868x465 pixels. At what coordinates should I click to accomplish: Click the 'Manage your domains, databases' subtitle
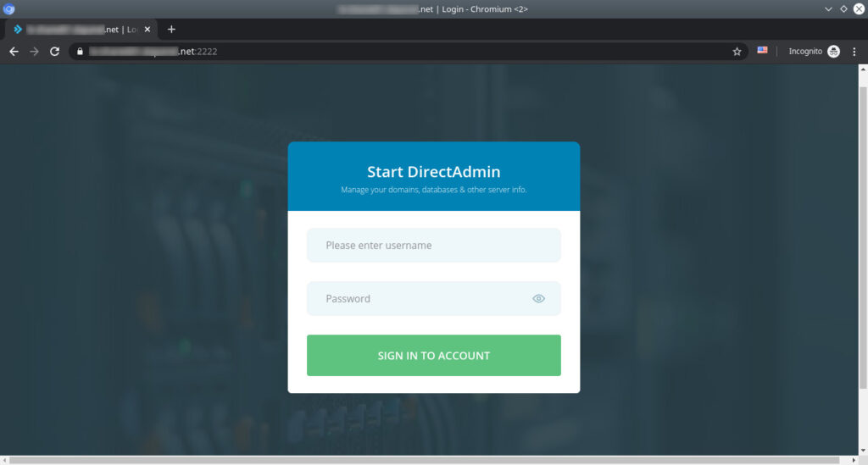click(x=433, y=190)
